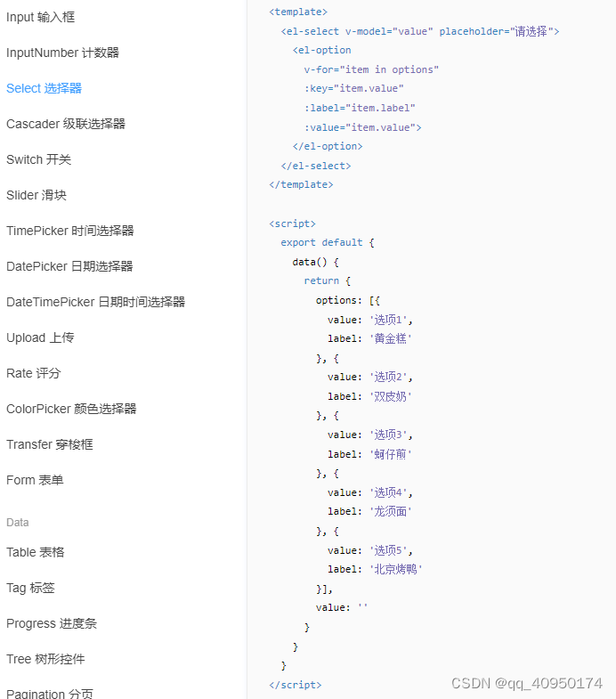
Task: Click the :key="item.value" code line
Action: 354,89
